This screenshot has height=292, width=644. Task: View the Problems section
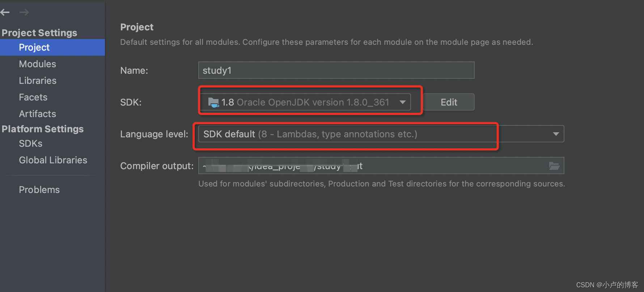tap(39, 189)
